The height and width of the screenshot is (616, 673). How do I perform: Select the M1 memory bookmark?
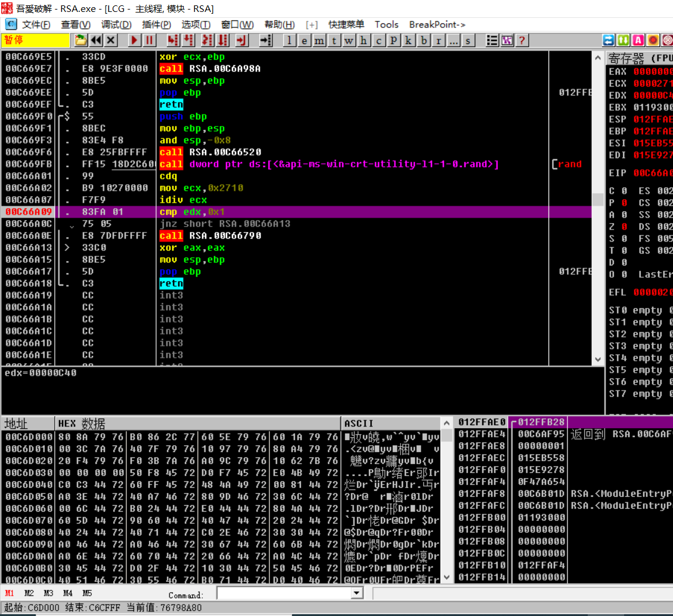9,593
